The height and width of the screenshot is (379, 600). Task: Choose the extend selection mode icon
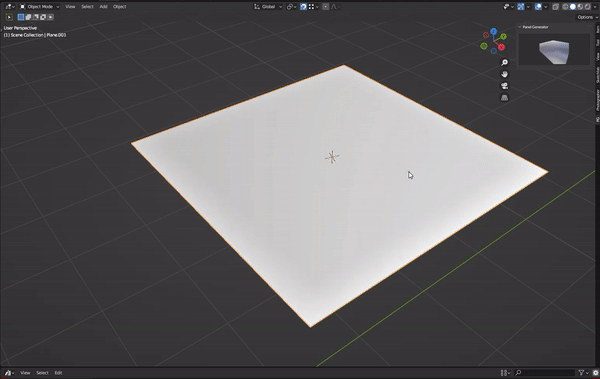28,17
